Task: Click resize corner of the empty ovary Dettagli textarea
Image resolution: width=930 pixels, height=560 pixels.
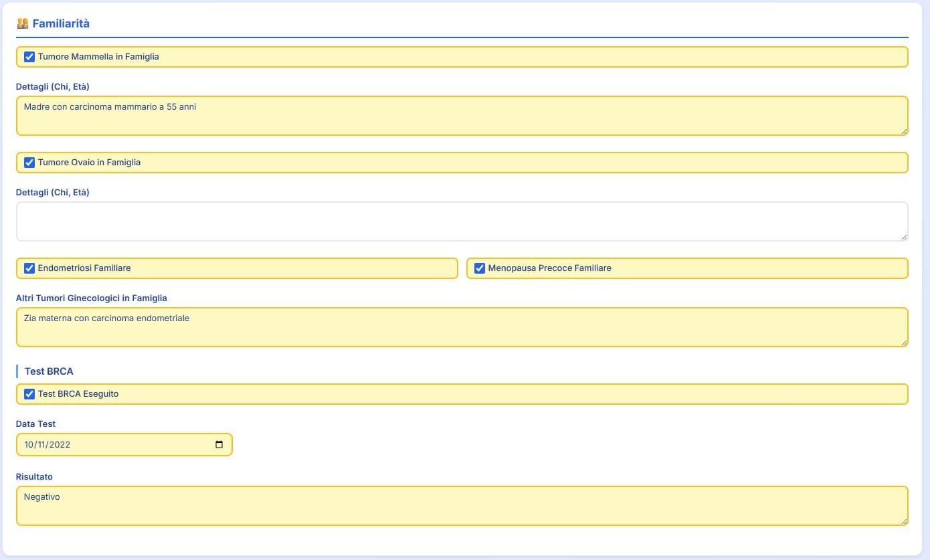Action: click(x=904, y=237)
